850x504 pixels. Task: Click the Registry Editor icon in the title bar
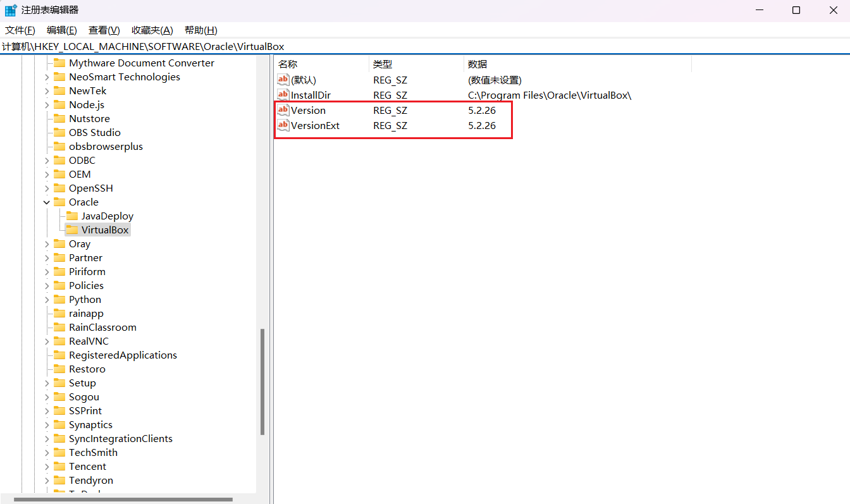point(9,9)
